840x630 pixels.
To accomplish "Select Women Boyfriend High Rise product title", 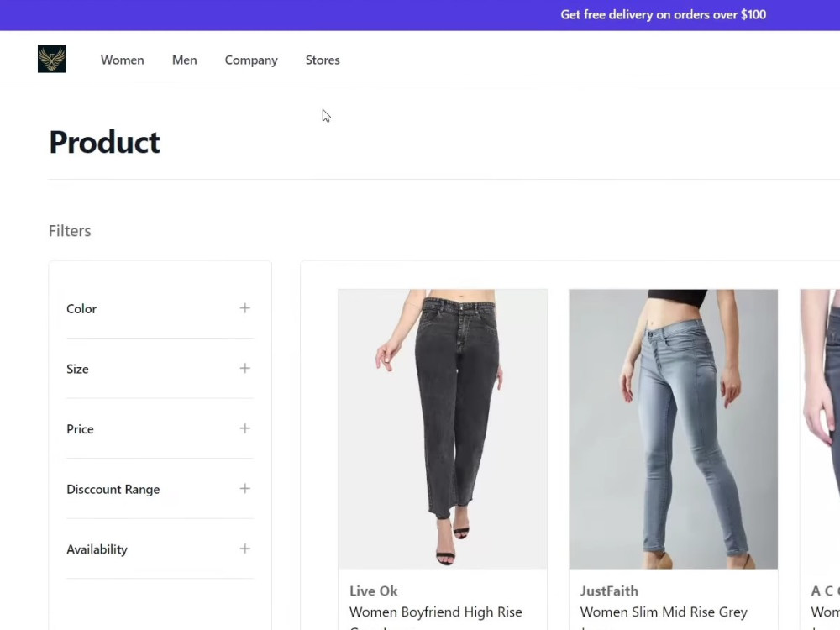I will click(x=436, y=612).
